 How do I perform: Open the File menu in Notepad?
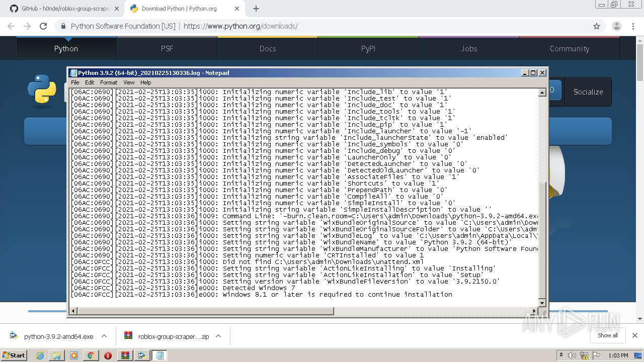coord(75,82)
